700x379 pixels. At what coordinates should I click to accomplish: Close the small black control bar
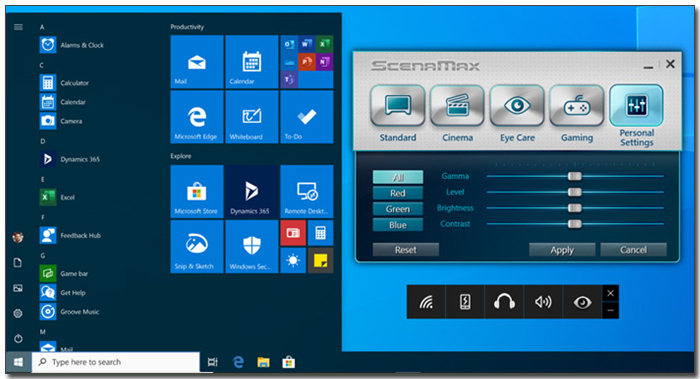(x=610, y=293)
